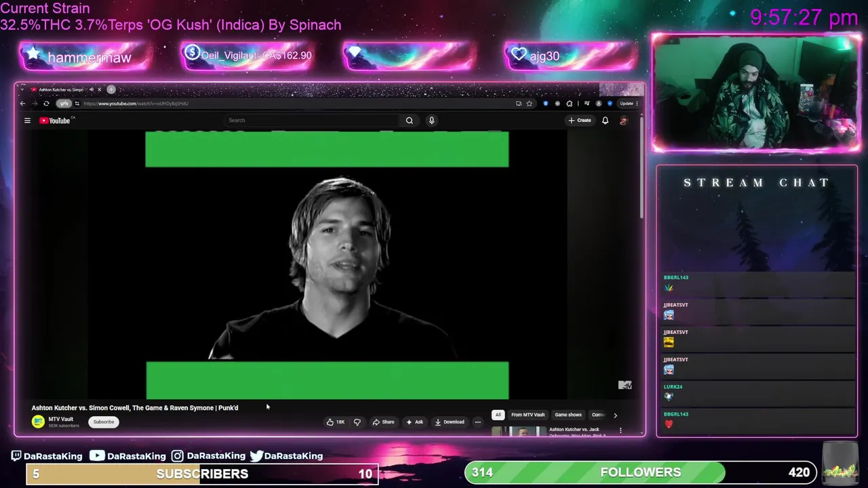The image size is (868, 488).
Task: Click the Instagram DaRastaKing handle
Action: pyautogui.click(x=216, y=456)
